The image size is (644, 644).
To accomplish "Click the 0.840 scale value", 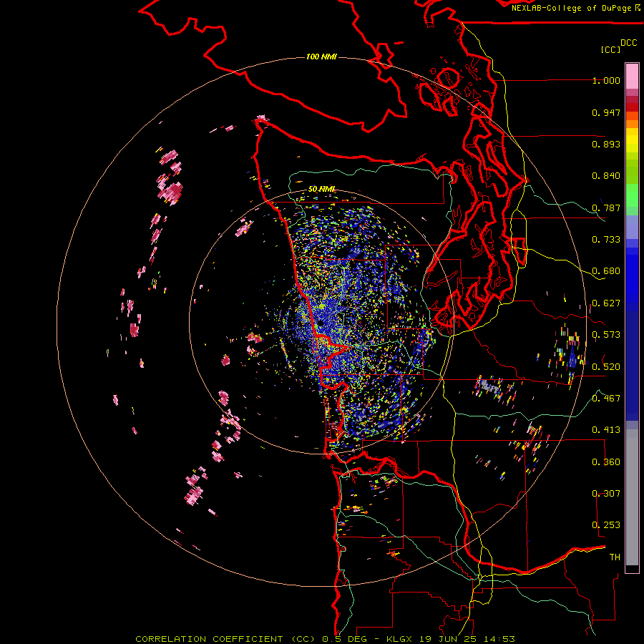I will pos(606,176).
